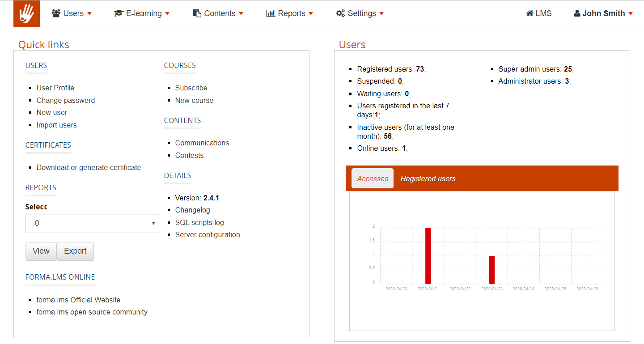Open the Download or generate certificate link

click(x=89, y=167)
